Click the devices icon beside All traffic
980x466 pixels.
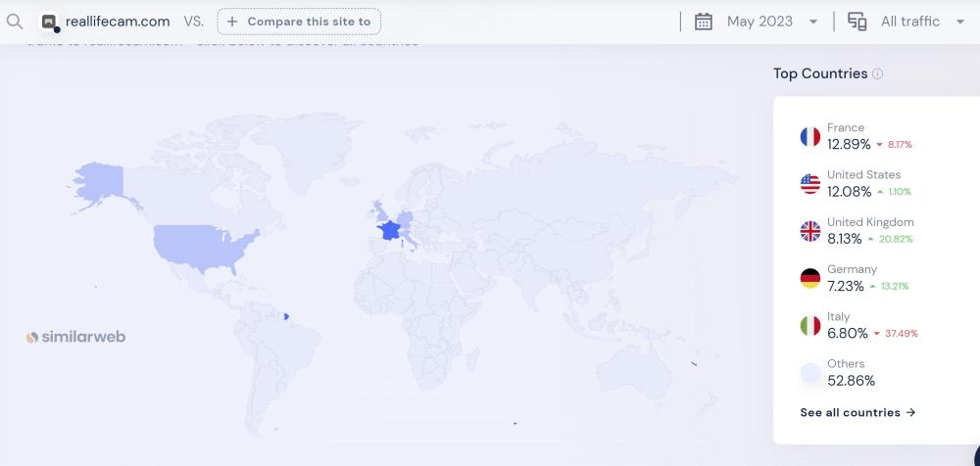coord(857,22)
